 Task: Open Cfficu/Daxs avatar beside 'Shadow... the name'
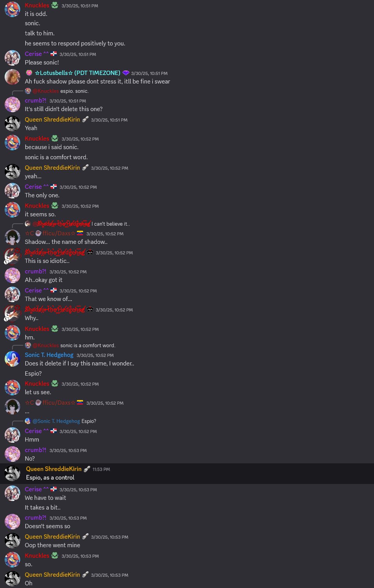pyautogui.click(x=12, y=237)
